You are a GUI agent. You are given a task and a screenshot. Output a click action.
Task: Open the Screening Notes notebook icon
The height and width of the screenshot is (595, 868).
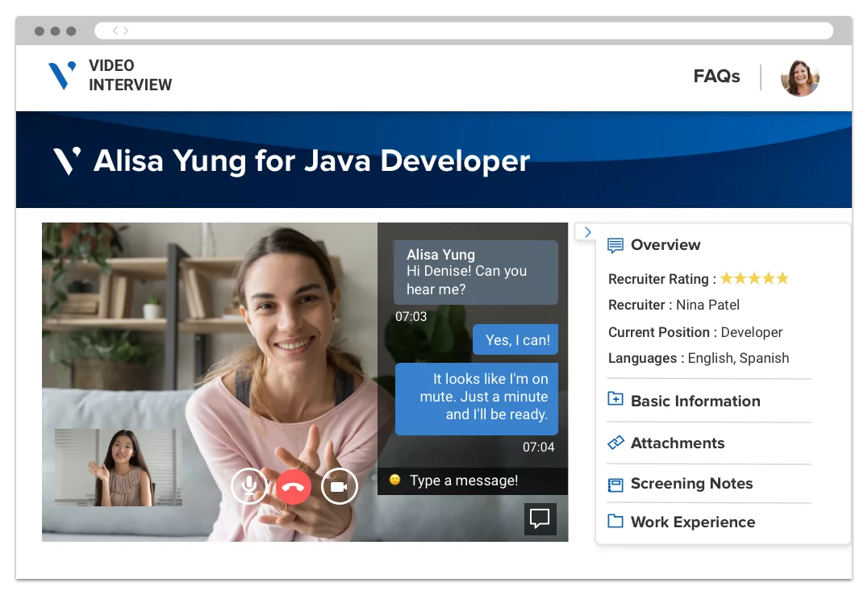(615, 484)
